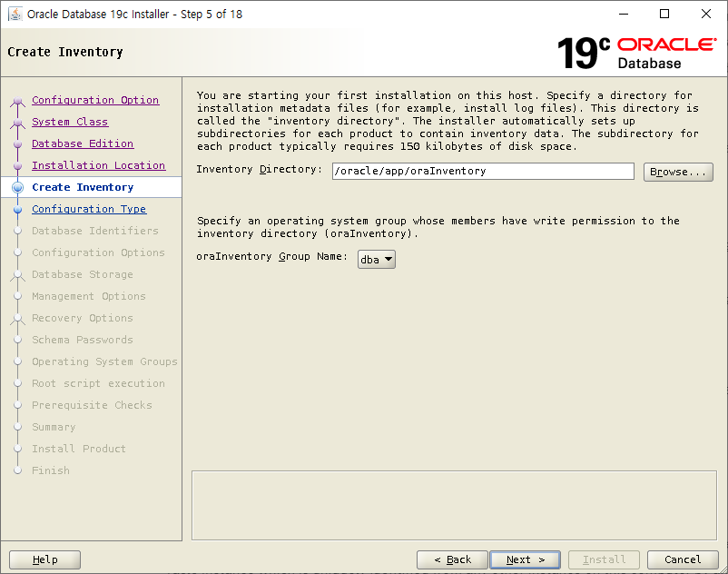Image resolution: width=728 pixels, height=574 pixels.
Task: Click the Prerequisite Checks step label
Action: [x=92, y=405]
